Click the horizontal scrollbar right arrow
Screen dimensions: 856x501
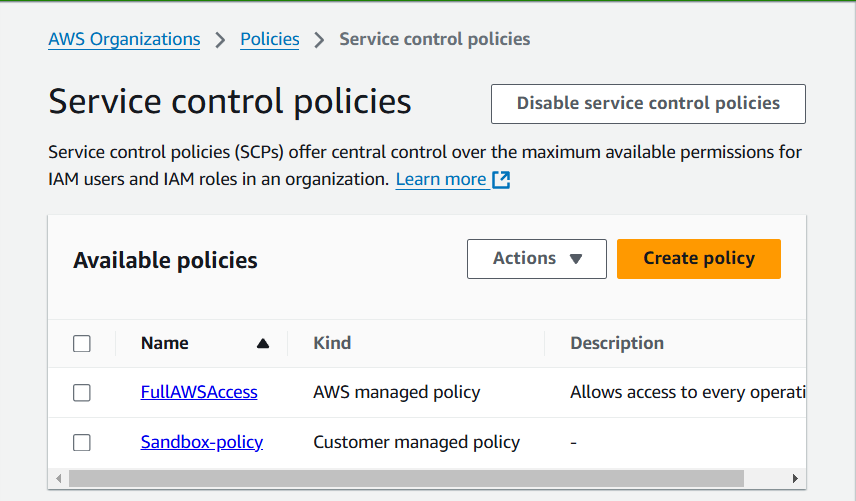795,479
